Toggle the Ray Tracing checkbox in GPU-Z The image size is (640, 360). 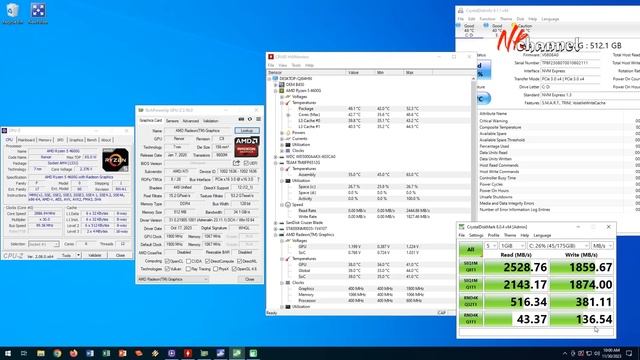pos(188,269)
